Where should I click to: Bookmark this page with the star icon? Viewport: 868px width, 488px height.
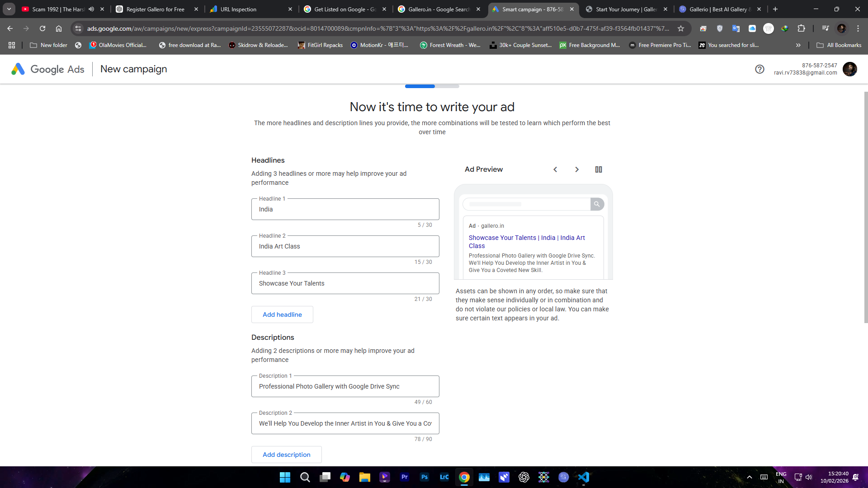tap(680, 28)
